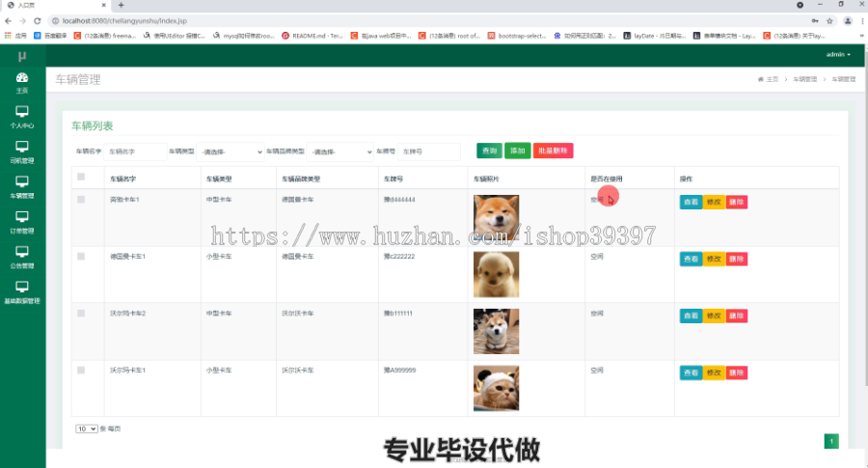The height and width of the screenshot is (468, 868).
Task: Click 删除 for 德国曼卡车1 row
Action: coord(736,259)
